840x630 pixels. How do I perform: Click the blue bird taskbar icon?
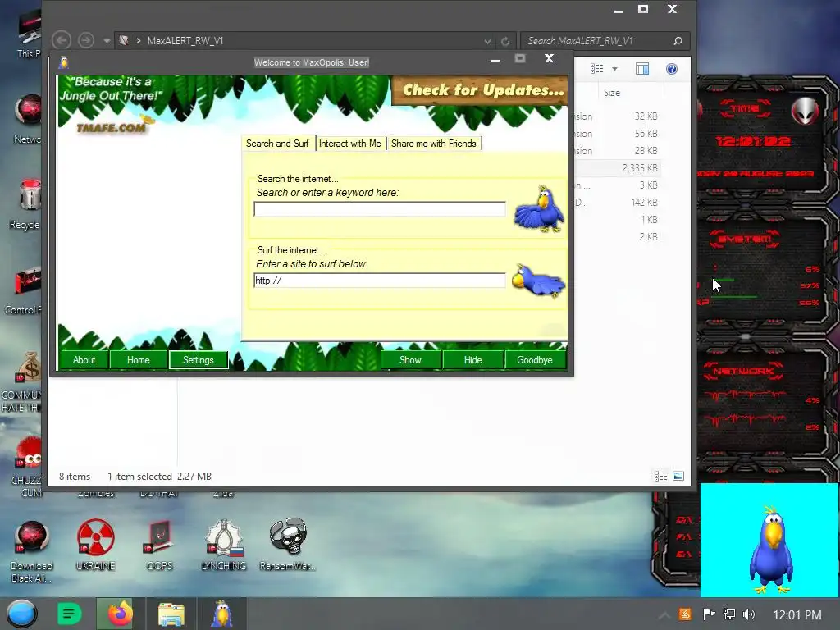coord(221,614)
